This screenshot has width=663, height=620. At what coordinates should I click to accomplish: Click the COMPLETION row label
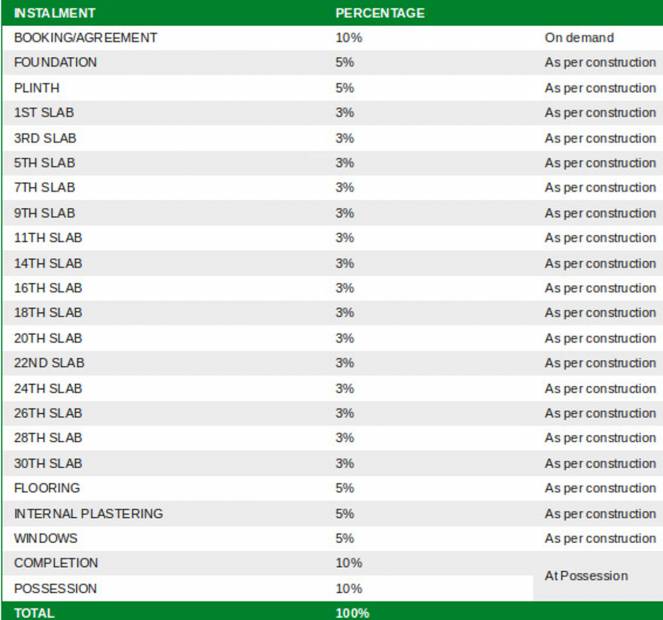pyautogui.click(x=56, y=563)
